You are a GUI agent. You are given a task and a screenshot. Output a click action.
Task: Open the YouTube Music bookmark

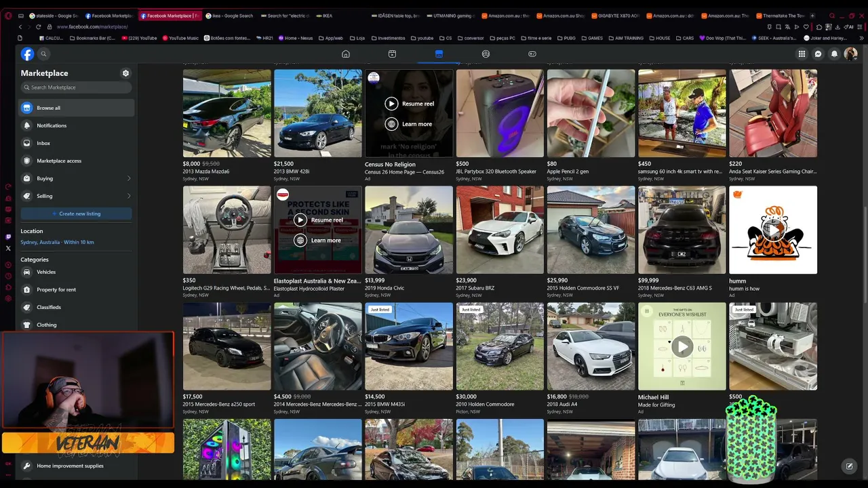click(180, 38)
